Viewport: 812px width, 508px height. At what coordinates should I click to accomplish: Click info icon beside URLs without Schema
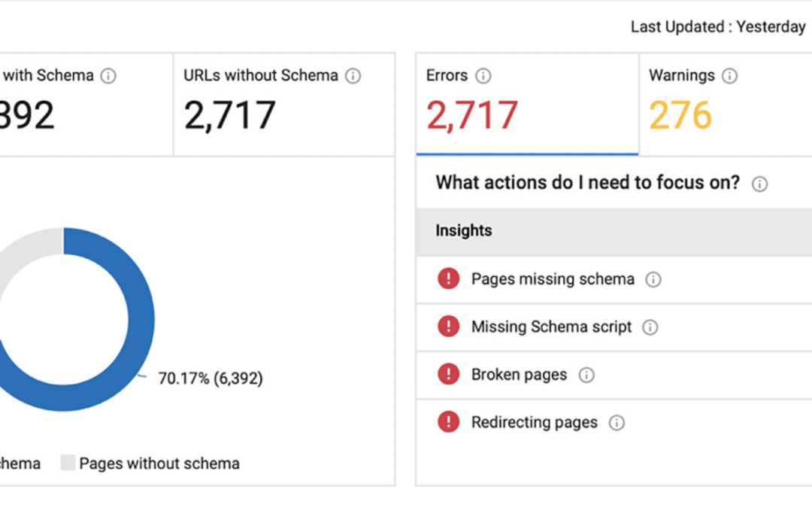pyautogui.click(x=353, y=76)
